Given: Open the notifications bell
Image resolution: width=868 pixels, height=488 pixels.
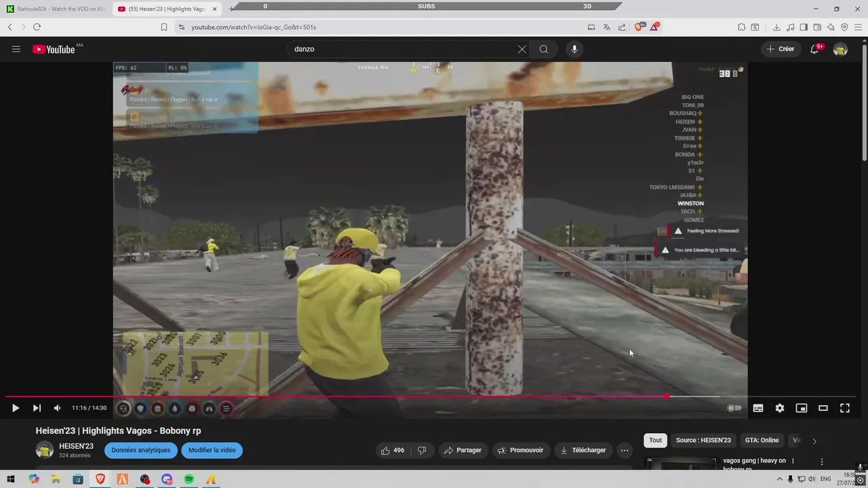Looking at the screenshot, I should pyautogui.click(x=815, y=49).
